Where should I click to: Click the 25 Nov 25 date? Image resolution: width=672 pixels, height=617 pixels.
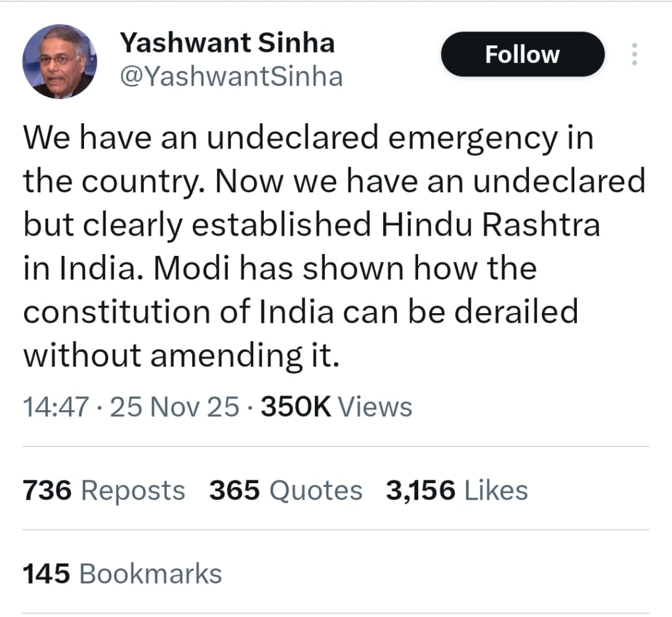[174, 407]
